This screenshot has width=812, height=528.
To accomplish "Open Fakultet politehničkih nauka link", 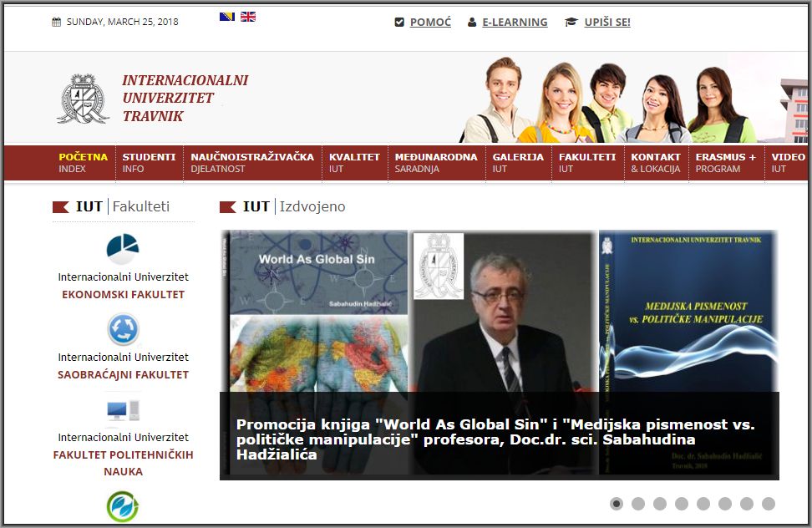I will [124, 464].
